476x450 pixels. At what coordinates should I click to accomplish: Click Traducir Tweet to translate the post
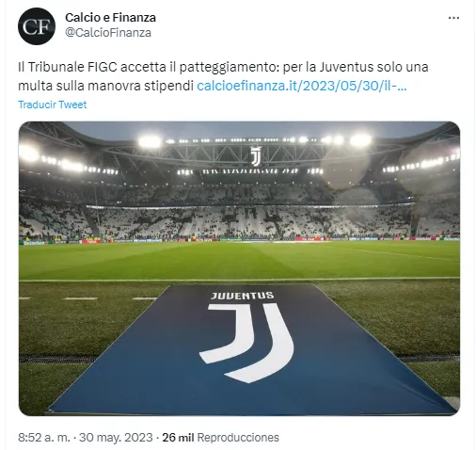pos(53,104)
